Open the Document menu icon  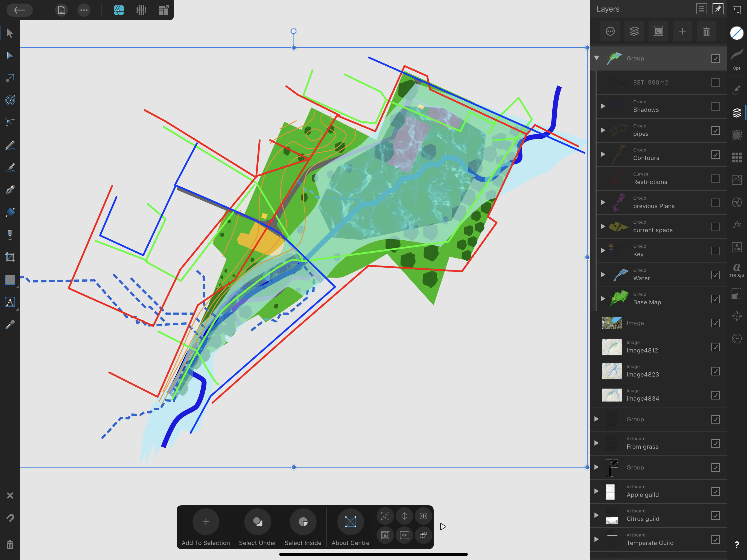[x=62, y=10]
